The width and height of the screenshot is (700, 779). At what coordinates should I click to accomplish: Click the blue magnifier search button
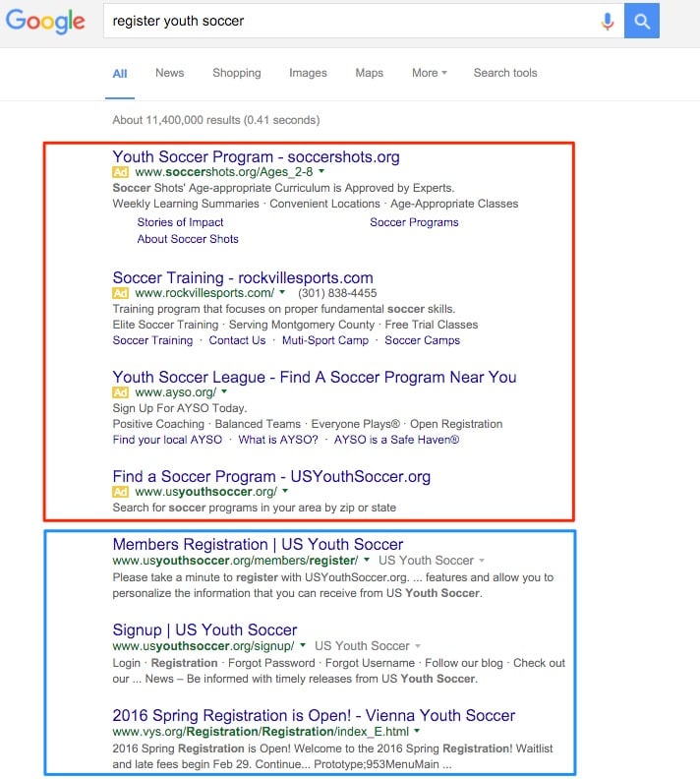pyautogui.click(x=641, y=21)
